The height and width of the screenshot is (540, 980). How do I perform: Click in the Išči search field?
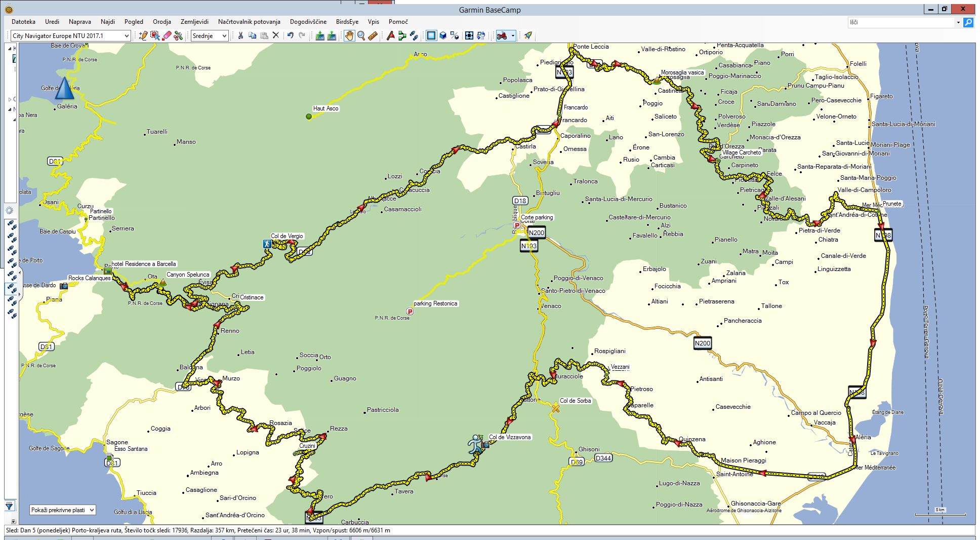901,22
